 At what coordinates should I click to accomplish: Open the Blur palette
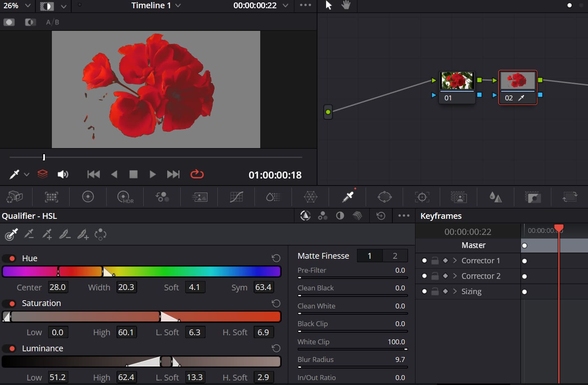(x=495, y=197)
